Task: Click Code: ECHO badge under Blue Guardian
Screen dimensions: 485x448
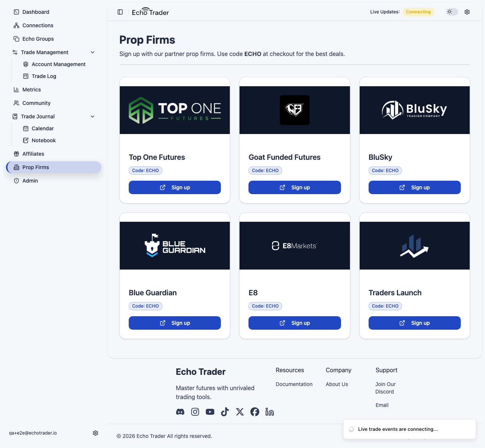Action: pos(145,306)
